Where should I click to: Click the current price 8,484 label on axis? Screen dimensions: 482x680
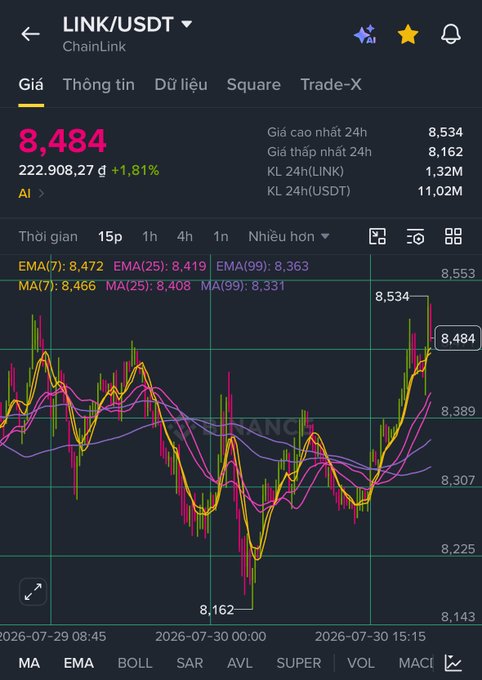(458, 338)
